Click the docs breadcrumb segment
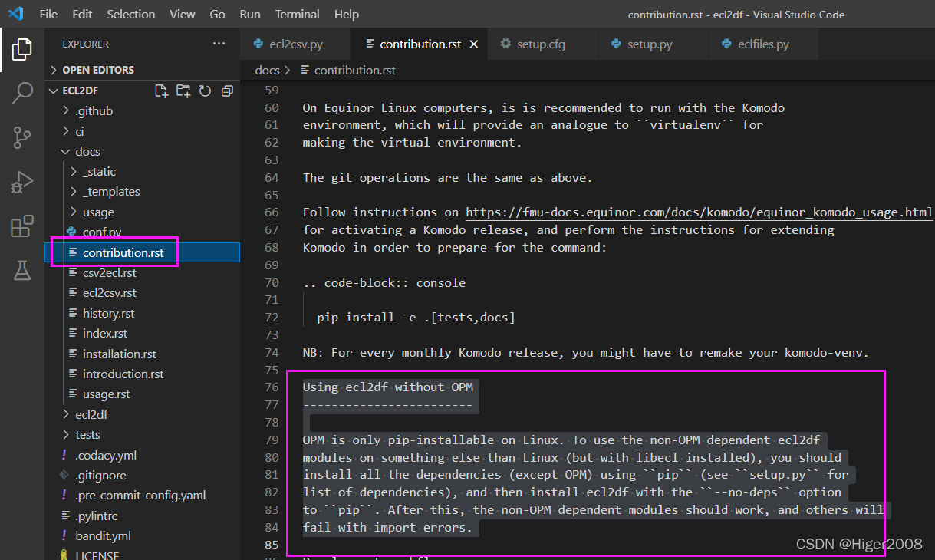Screen dimensions: 935x560 coord(267,70)
